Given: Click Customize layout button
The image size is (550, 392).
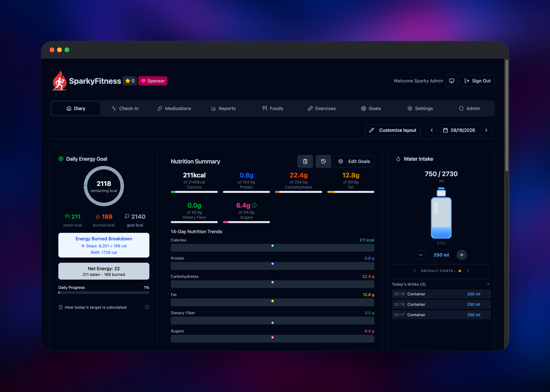Looking at the screenshot, I should (x=393, y=130).
